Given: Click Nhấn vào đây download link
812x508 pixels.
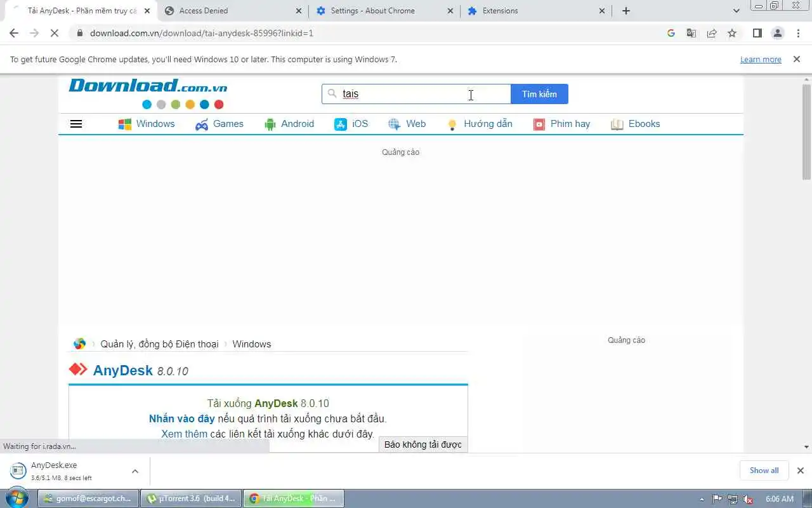Looking at the screenshot, I should pos(182,418).
